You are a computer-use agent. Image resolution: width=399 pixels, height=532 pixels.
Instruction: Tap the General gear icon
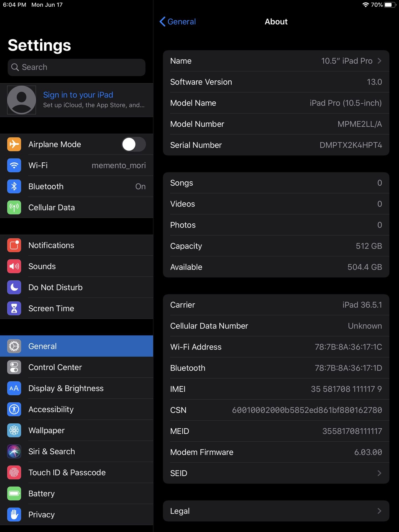(14, 346)
